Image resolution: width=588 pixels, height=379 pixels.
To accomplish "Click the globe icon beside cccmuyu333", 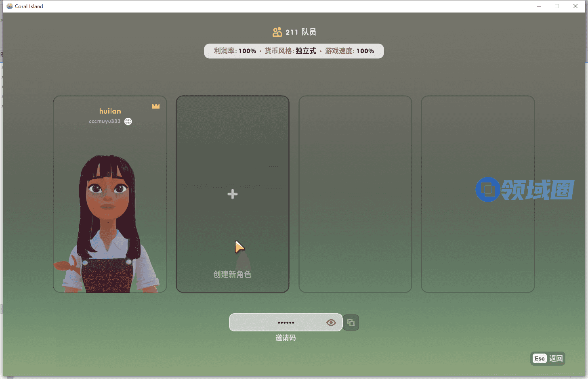I will (128, 121).
